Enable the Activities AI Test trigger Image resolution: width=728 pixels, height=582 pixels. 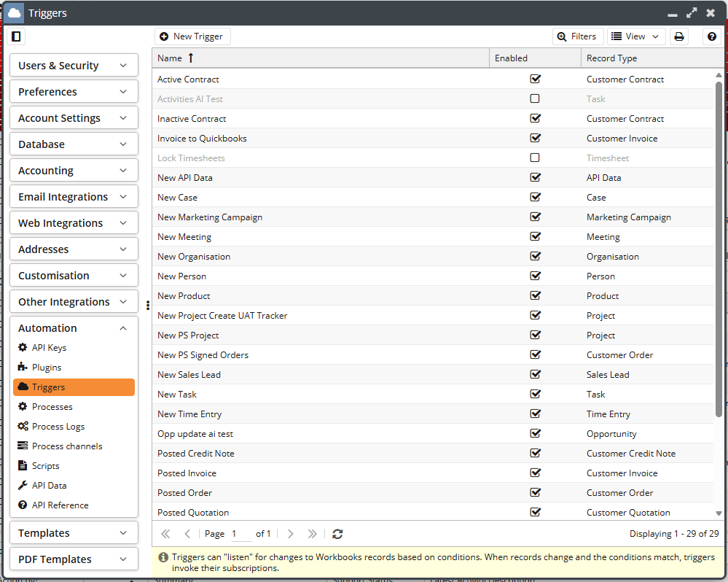[535, 98]
